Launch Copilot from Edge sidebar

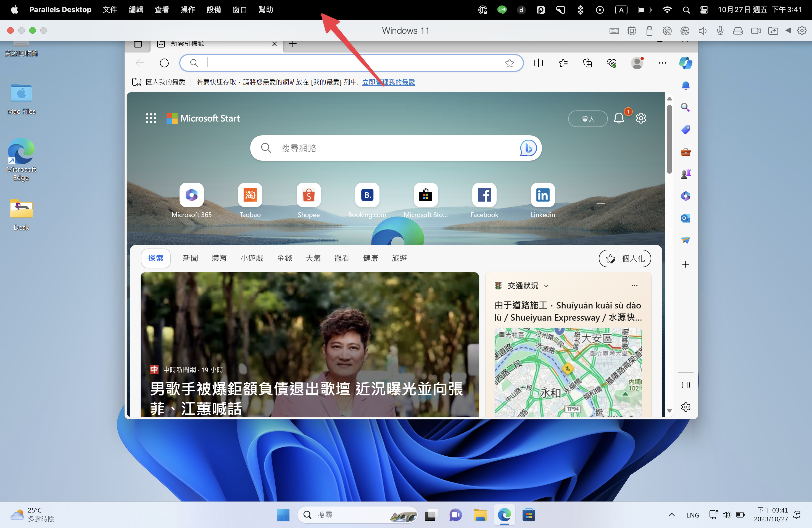686,63
